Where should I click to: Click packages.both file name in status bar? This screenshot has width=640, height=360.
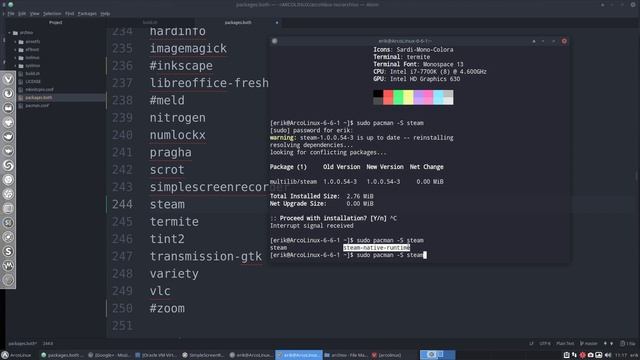[x=22, y=344]
